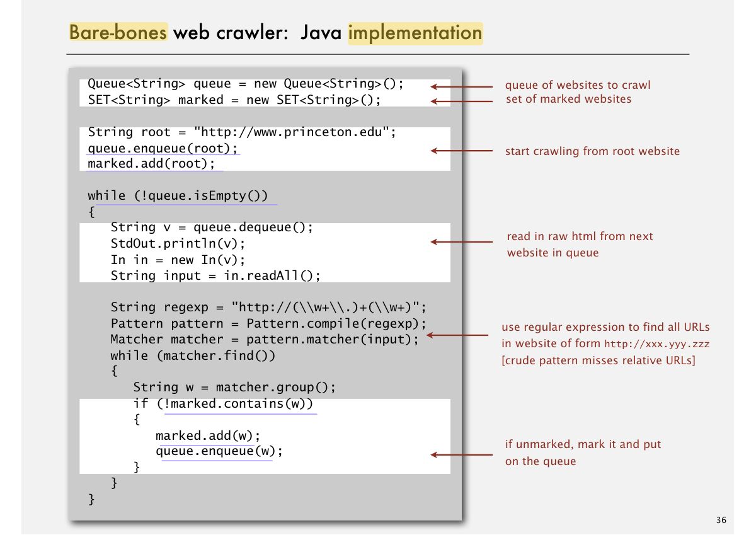
Task: Click the slide page number 36
Action: click(x=721, y=521)
